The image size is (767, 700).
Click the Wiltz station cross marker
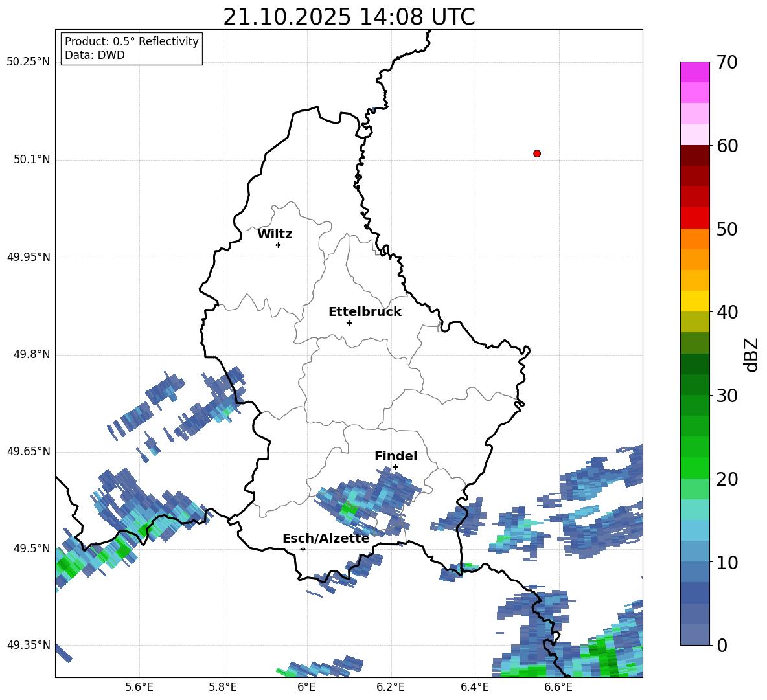(279, 245)
